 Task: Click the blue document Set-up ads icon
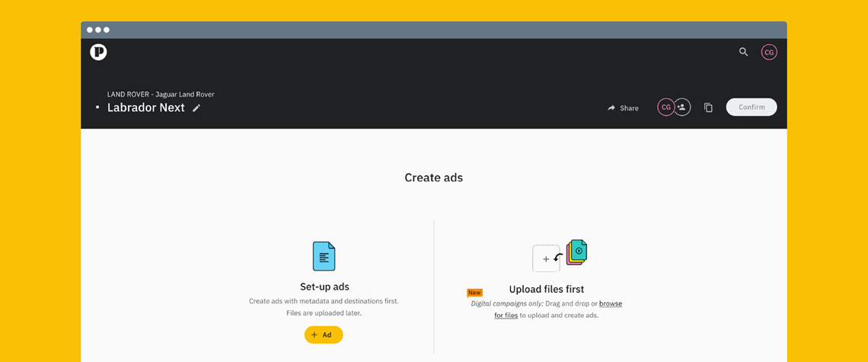point(324,256)
